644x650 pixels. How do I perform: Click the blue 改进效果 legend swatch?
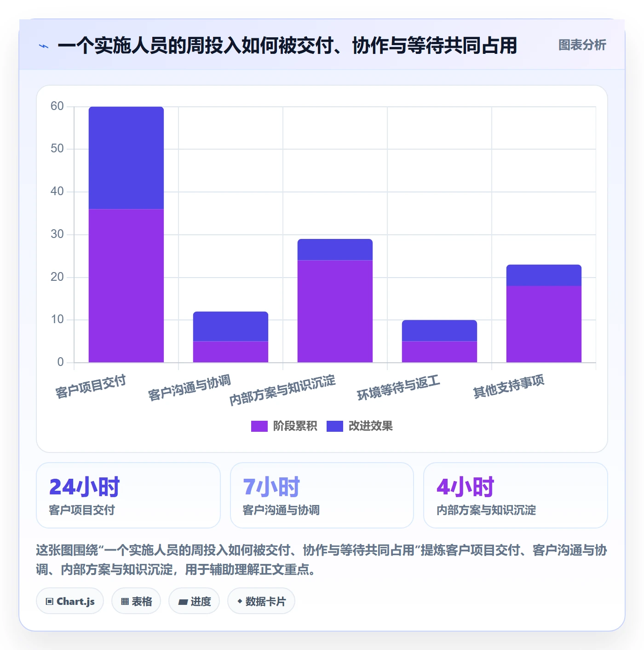pos(335,426)
